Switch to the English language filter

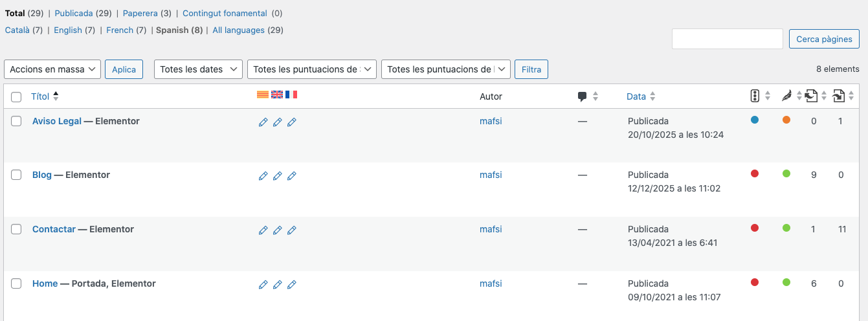tap(68, 30)
